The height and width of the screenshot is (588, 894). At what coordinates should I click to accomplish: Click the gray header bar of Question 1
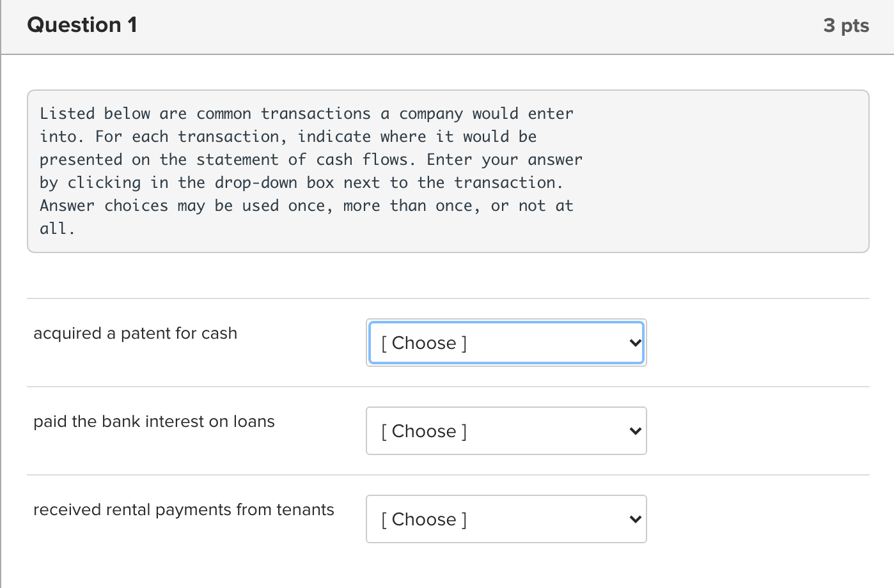pos(448,25)
